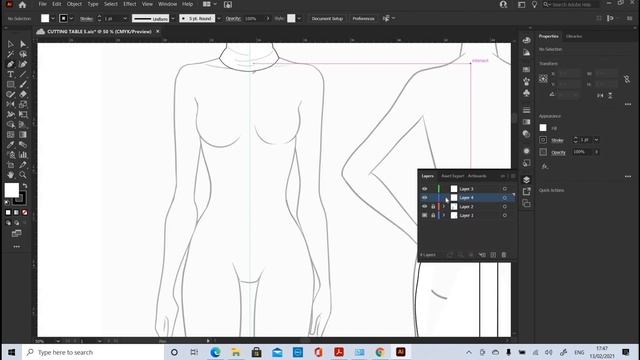Select the Paintbrush tool

[x=23, y=84]
